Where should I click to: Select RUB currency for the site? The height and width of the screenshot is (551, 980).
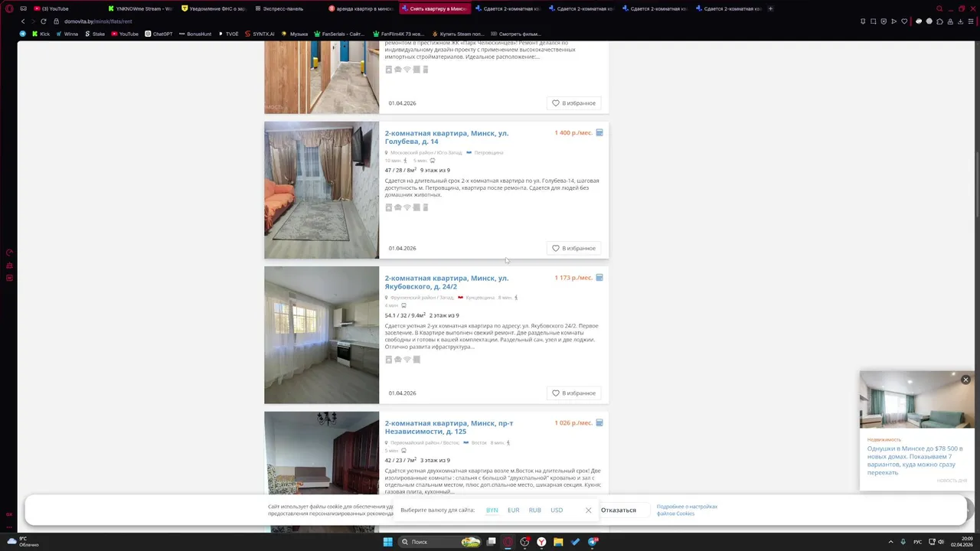point(535,510)
